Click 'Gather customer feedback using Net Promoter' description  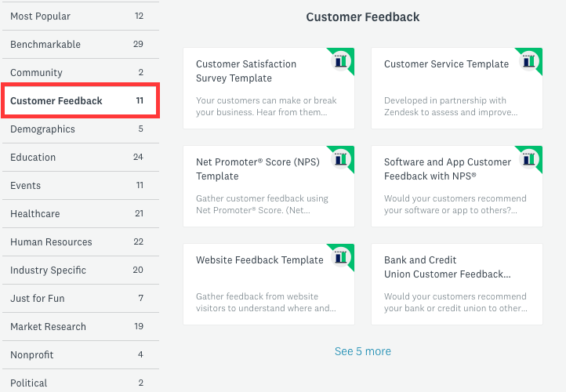(262, 205)
